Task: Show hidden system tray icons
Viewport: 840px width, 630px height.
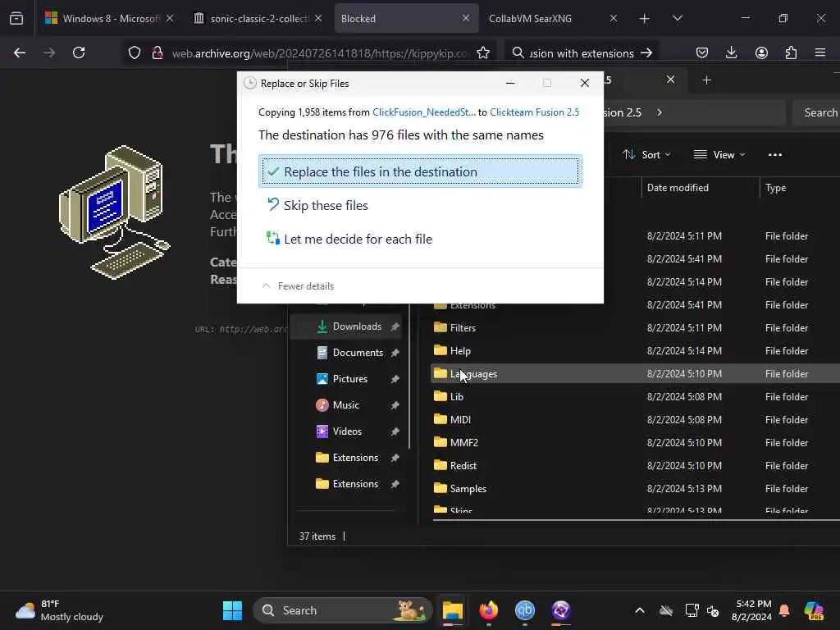Action: coord(640,610)
